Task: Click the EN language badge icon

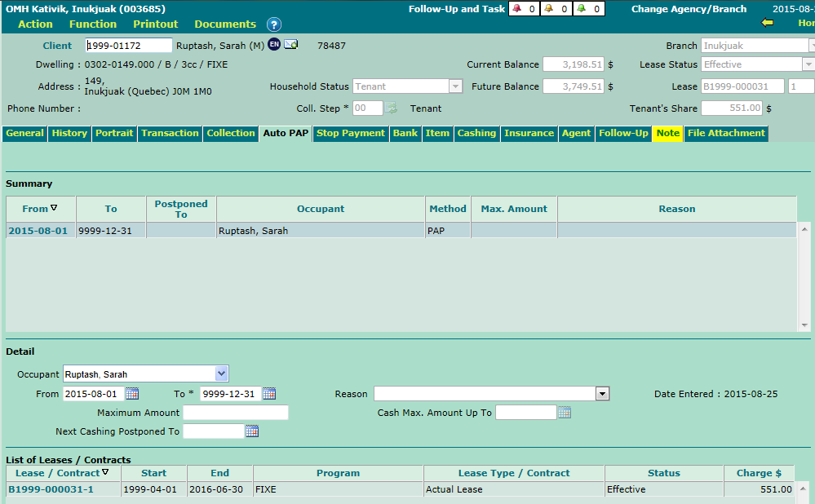Action: coord(274,45)
